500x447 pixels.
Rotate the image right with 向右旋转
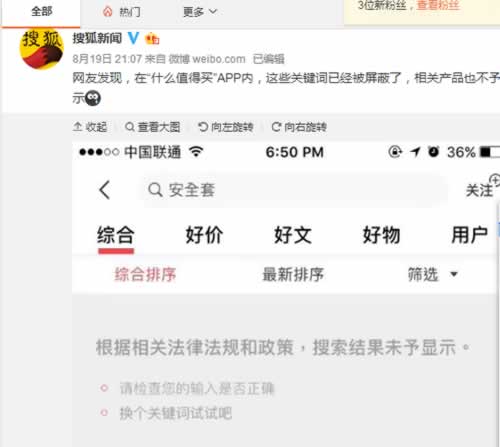pyautogui.click(x=299, y=127)
